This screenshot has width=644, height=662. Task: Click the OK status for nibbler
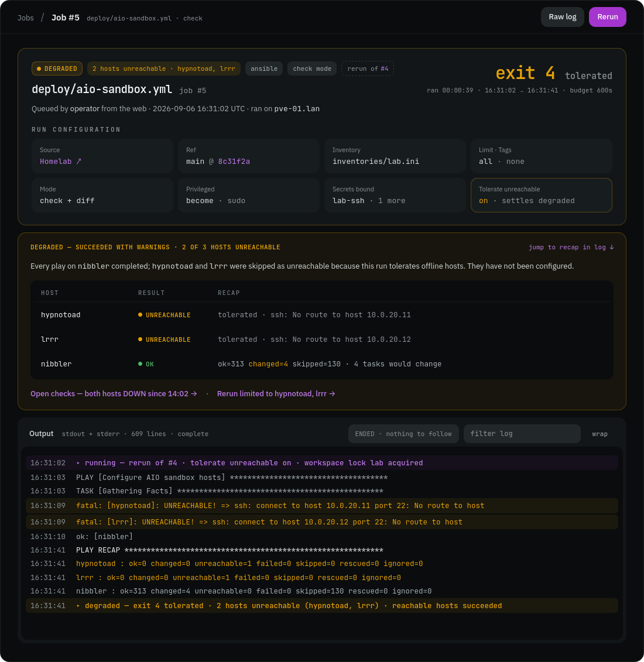pyautogui.click(x=146, y=364)
